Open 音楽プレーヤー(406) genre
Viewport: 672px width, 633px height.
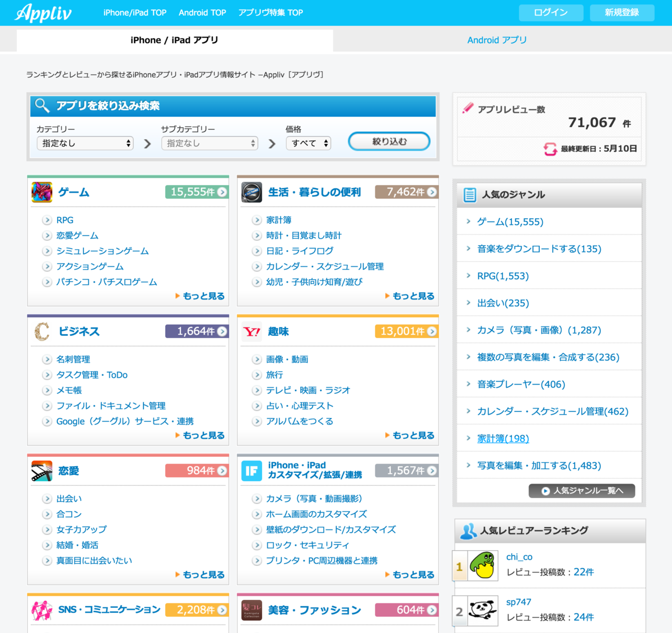tap(521, 385)
